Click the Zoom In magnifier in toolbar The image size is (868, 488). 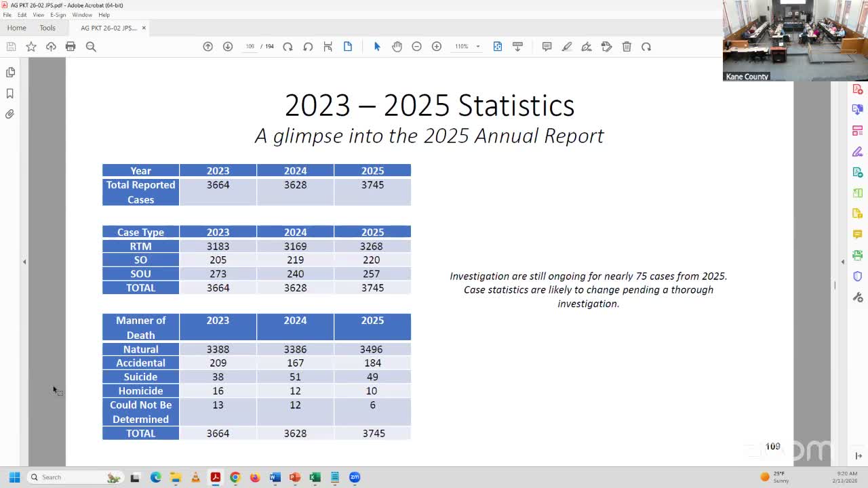point(437,46)
